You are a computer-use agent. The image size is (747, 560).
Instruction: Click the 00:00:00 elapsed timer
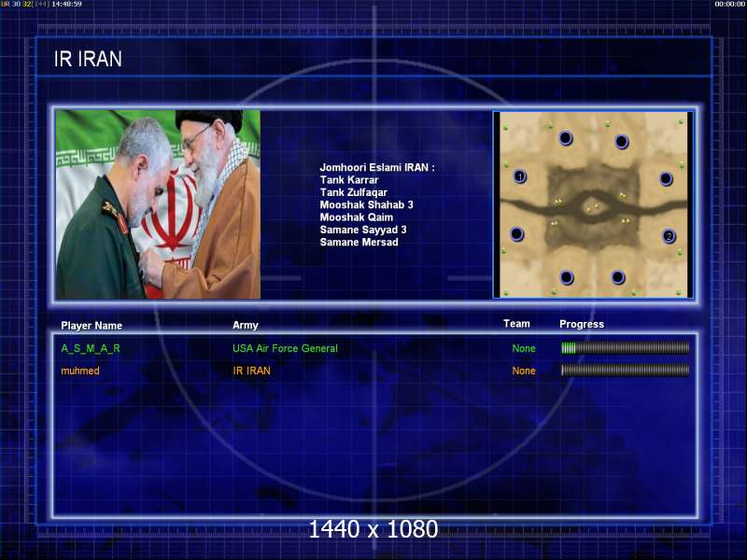point(730,4)
